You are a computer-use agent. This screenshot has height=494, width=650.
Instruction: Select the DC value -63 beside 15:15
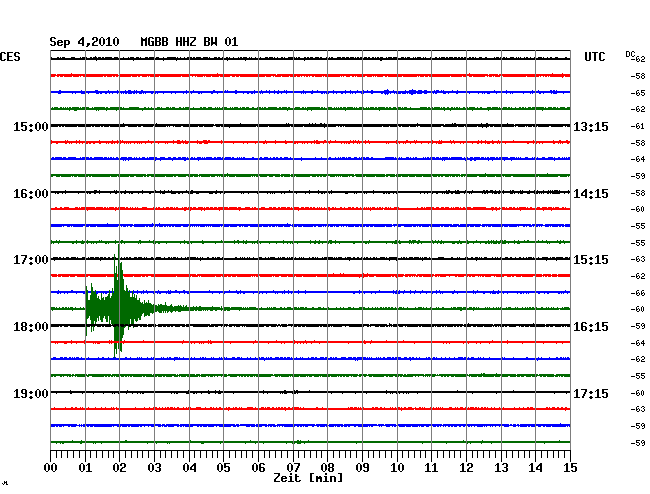638,259
